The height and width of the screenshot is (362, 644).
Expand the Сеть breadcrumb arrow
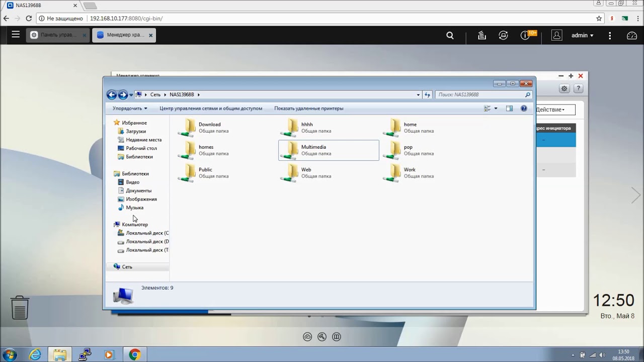(x=165, y=95)
